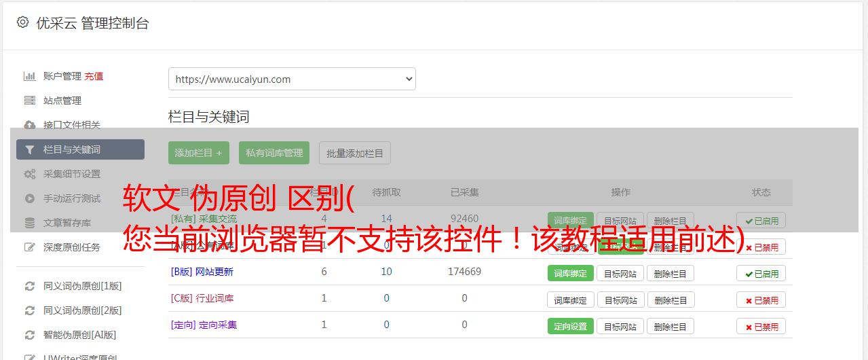Click the 已采集 value 92460
This screenshot has width=868, height=360.
tap(464, 219)
